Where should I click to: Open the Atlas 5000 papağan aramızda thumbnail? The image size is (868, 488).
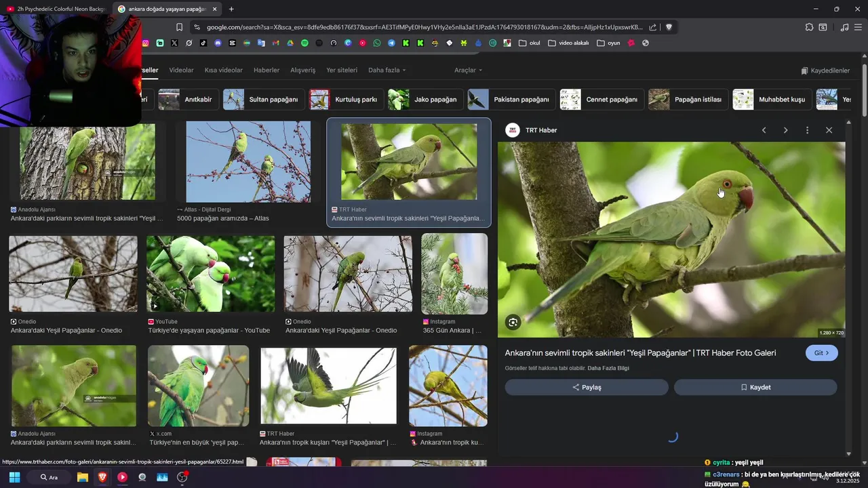pyautogui.click(x=248, y=161)
